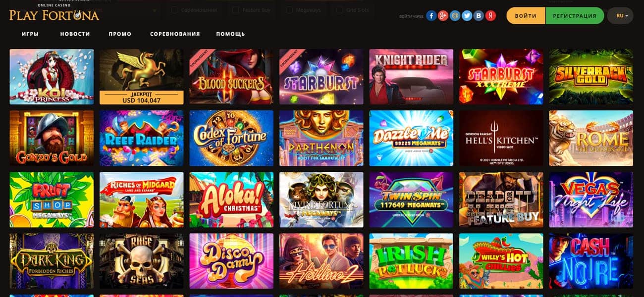
Task: Toggle the Соревнования filter checkbox
Action: pyautogui.click(x=175, y=9)
